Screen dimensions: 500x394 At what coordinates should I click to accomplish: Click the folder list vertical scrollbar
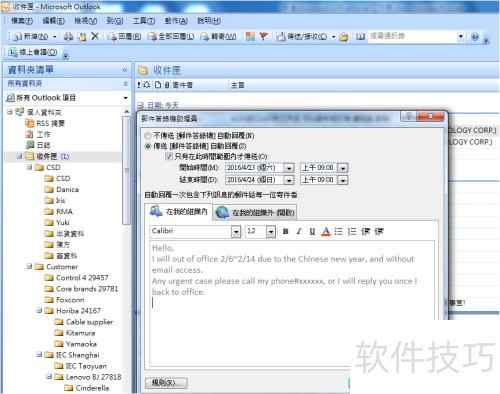pyautogui.click(x=126, y=170)
